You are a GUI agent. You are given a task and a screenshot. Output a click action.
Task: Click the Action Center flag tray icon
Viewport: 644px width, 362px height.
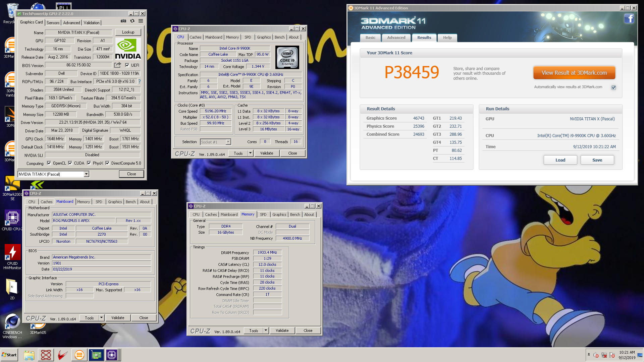pyautogui.click(x=612, y=355)
